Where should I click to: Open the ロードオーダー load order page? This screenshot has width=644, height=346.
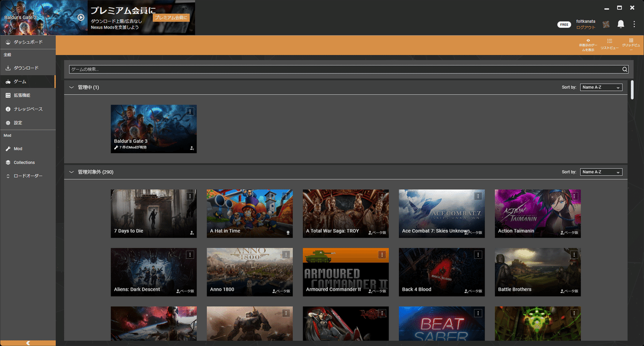click(27, 176)
